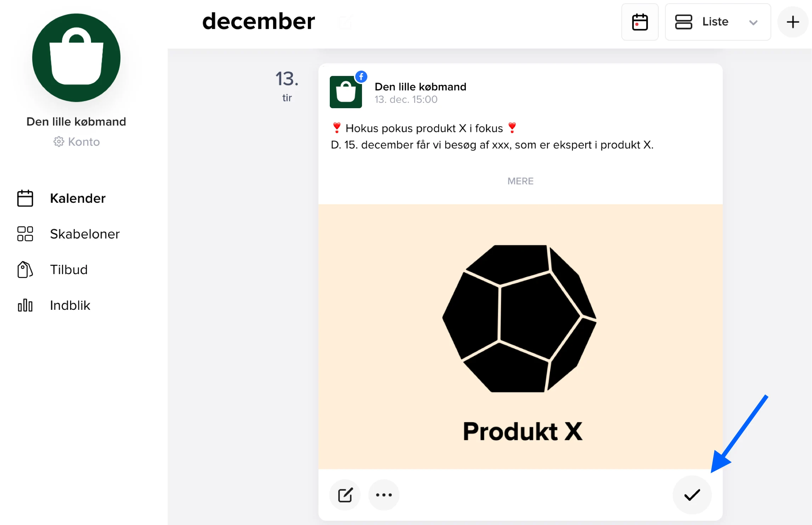Click the edit post pencil icon
Viewport: 812px width, 525px height.
pos(345,495)
